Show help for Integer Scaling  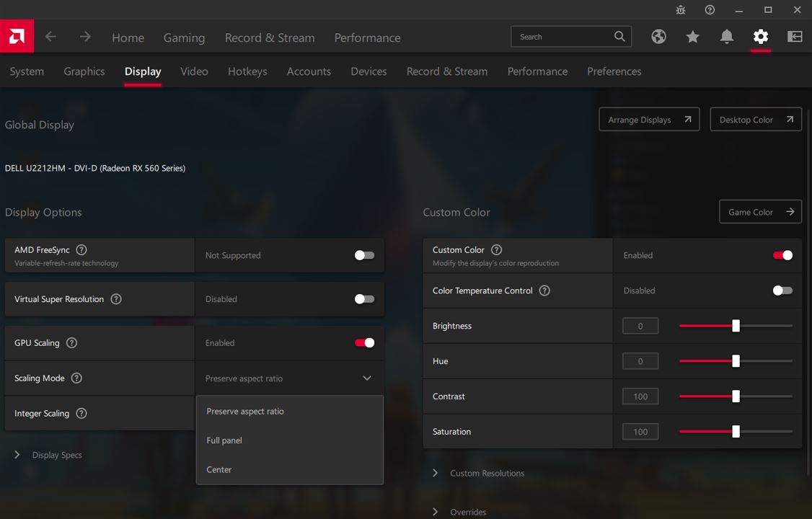click(x=81, y=414)
